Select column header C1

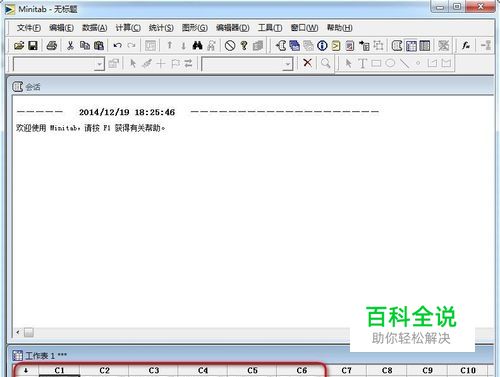pos(59,370)
